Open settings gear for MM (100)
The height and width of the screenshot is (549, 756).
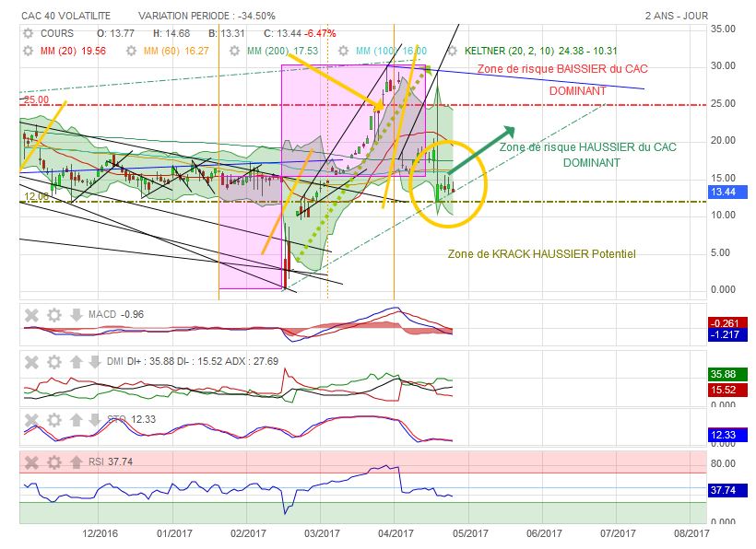(x=343, y=51)
